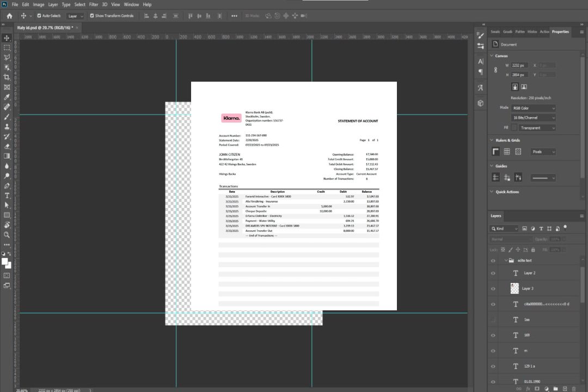Image resolution: width=588 pixels, height=392 pixels.
Task: Toggle Quick Mask mode icon
Action: (x=7, y=275)
